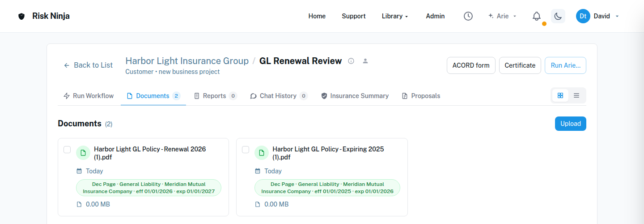
Task: Open the Reports tab
Action: pos(215,96)
